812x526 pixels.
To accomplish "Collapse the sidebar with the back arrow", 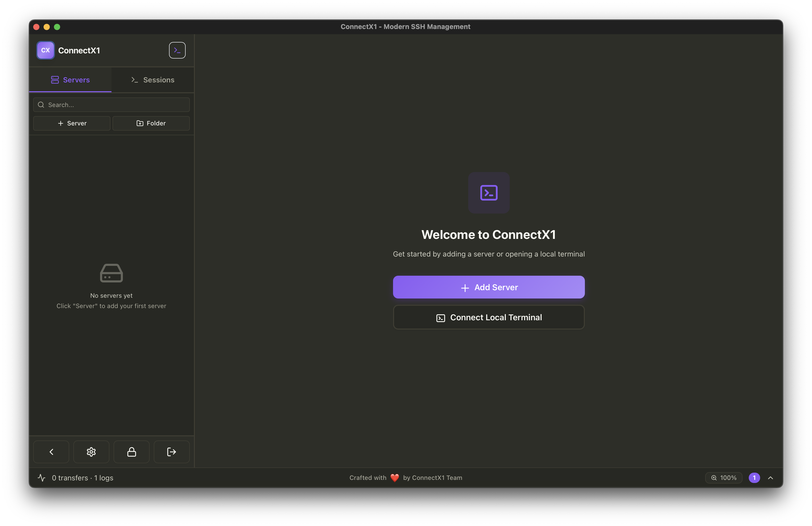I will pos(51,452).
